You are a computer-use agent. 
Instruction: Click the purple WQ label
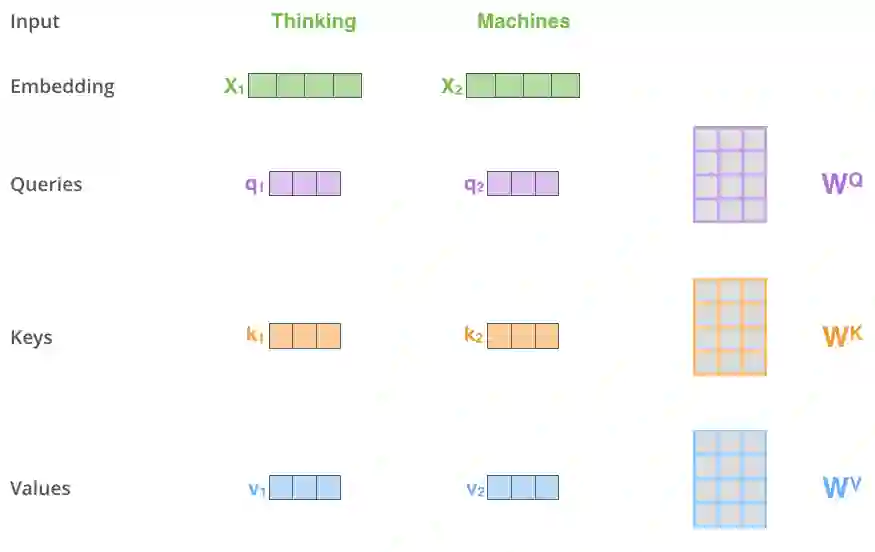point(841,183)
